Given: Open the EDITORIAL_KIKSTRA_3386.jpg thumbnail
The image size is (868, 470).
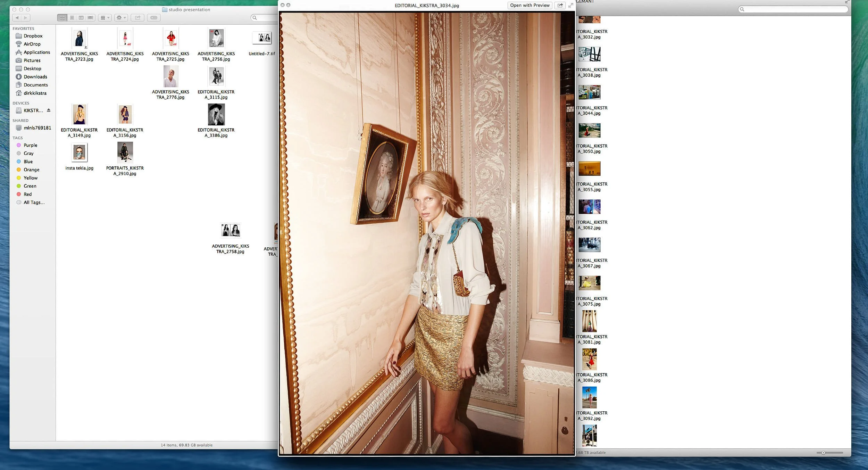Looking at the screenshot, I should tap(216, 114).
